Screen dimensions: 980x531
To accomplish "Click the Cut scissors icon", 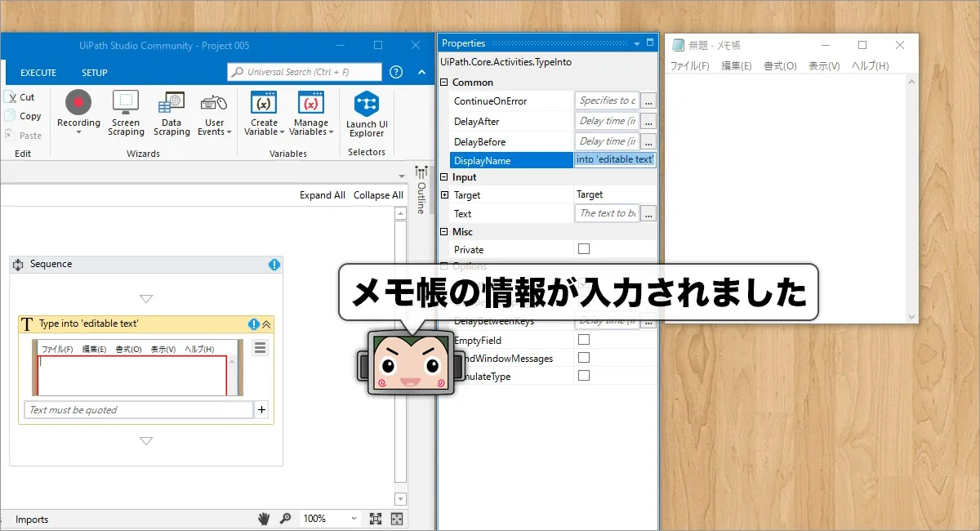I will click(10, 96).
